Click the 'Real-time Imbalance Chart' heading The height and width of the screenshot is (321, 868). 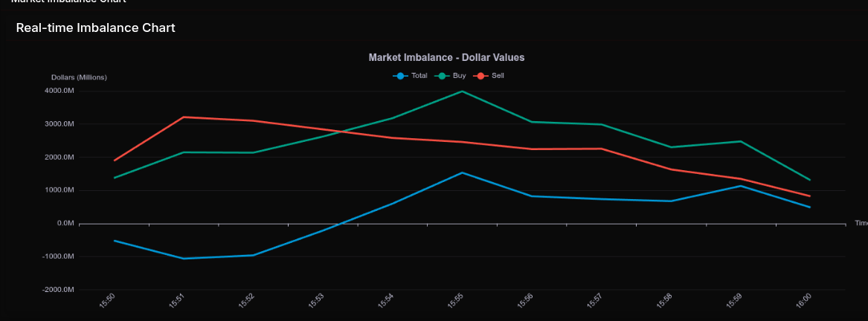[95, 28]
